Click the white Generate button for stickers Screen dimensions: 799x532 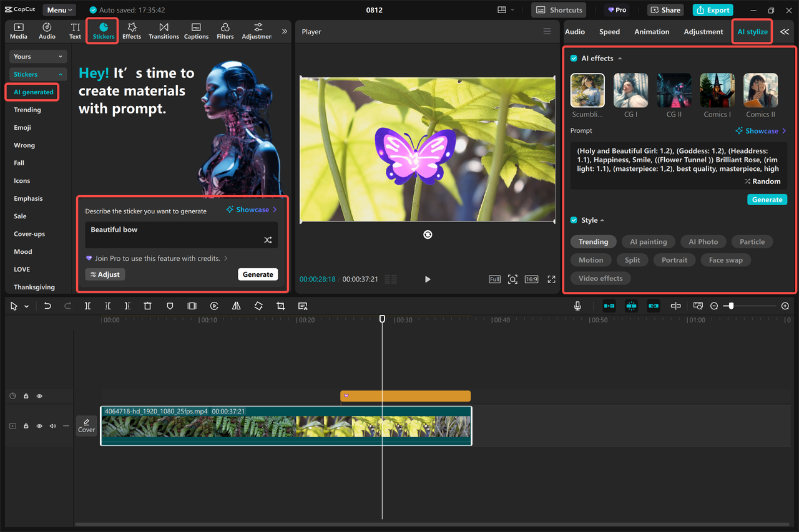tap(258, 274)
